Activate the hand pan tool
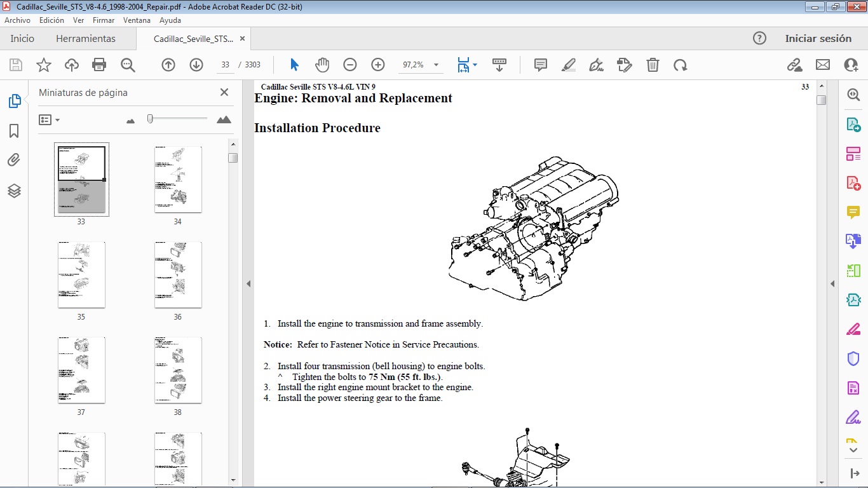This screenshot has width=868, height=488. click(x=322, y=65)
